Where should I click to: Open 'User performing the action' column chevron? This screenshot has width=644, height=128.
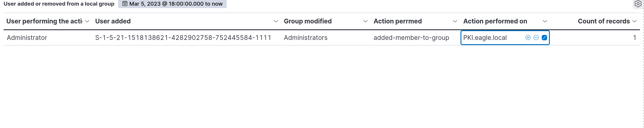[x=87, y=21]
